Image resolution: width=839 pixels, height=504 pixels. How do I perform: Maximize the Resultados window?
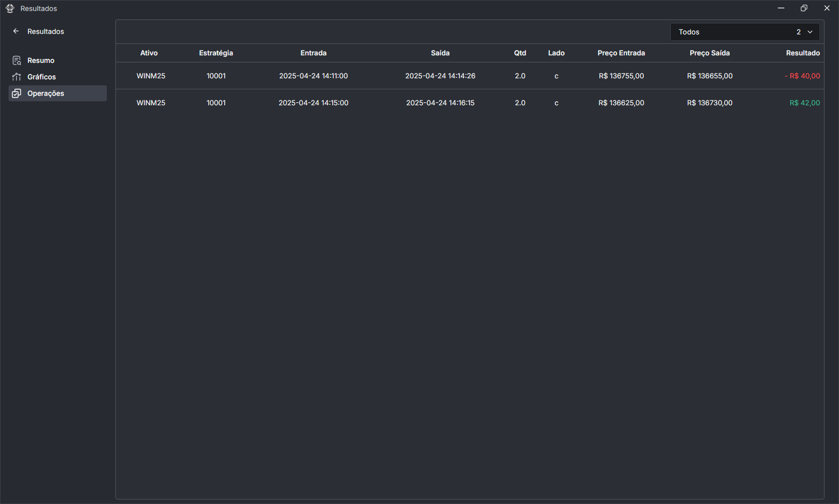pos(804,8)
